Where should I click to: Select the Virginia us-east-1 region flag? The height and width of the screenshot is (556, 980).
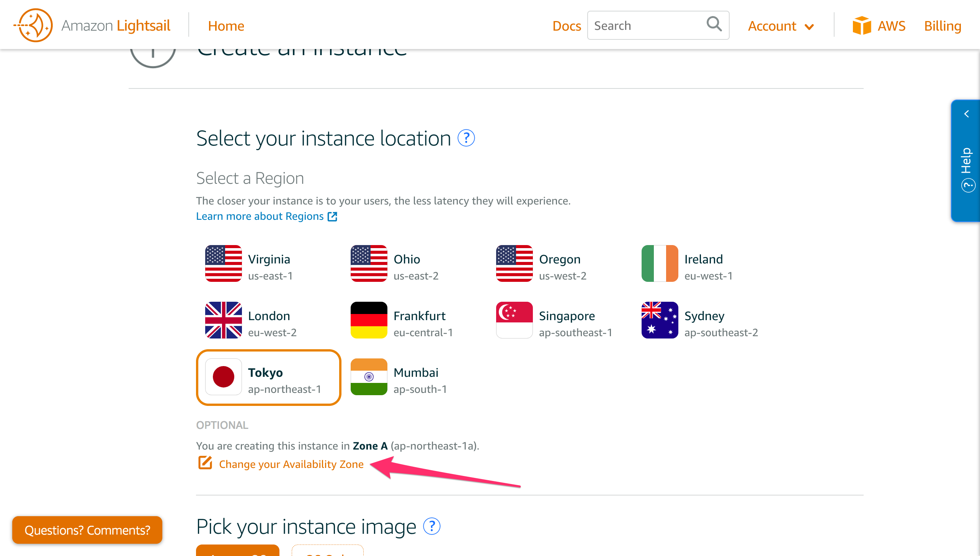[224, 263]
